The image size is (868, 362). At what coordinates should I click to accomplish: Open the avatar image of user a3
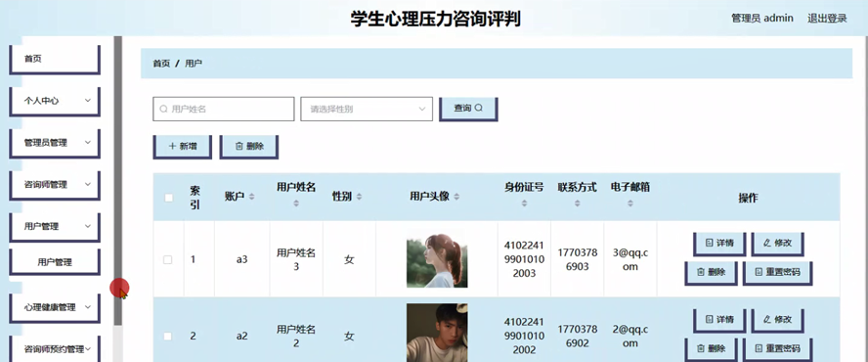tap(437, 259)
